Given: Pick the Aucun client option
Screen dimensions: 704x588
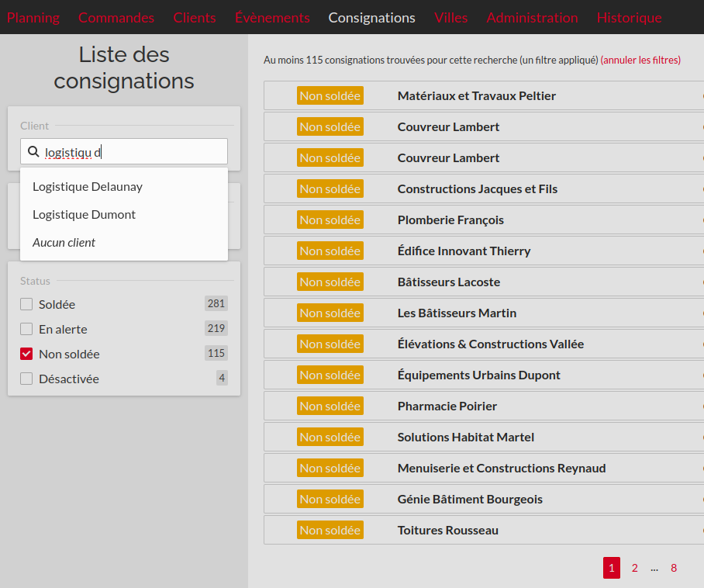Looking at the screenshot, I should (64, 242).
